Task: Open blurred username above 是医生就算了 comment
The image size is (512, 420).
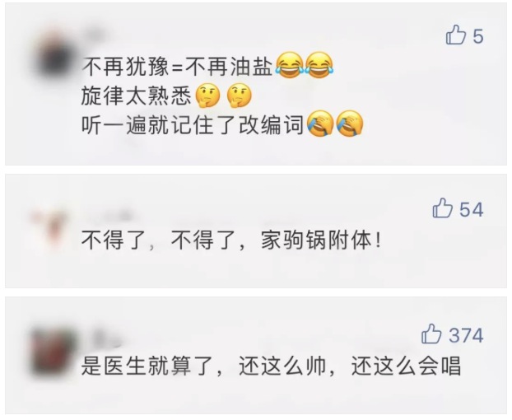Action: (105, 336)
